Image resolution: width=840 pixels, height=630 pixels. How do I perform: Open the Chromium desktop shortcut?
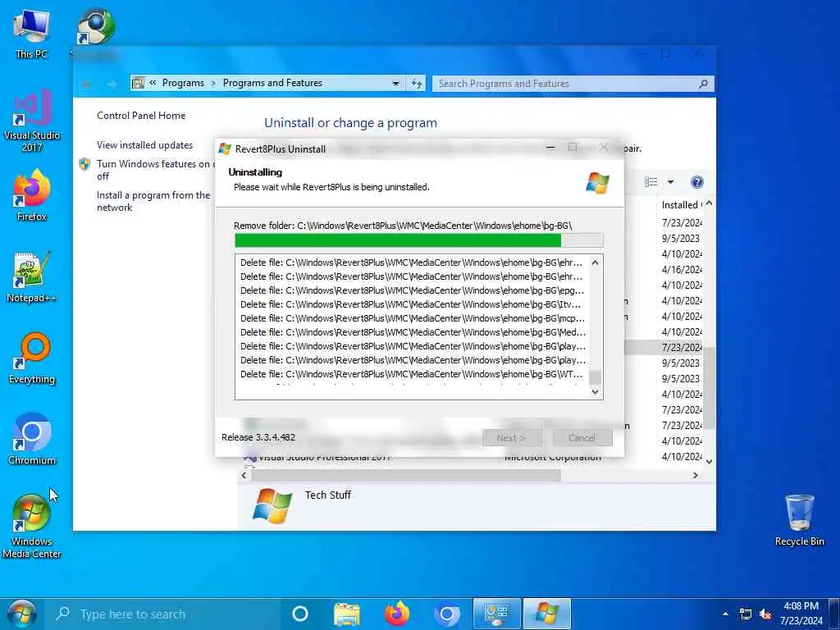tap(32, 440)
